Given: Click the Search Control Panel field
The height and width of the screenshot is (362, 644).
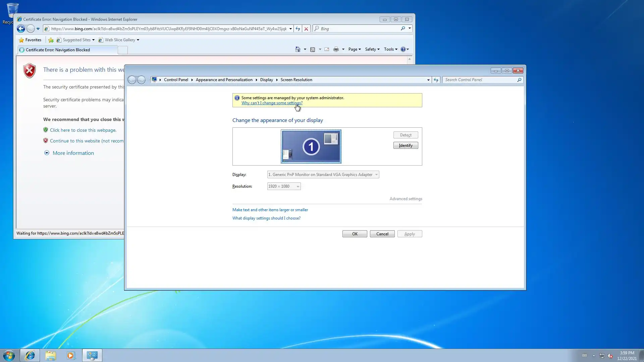Looking at the screenshot, I should (480, 80).
